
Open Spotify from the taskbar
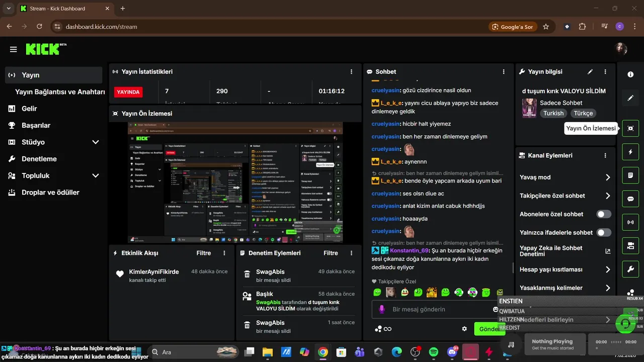(434, 352)
